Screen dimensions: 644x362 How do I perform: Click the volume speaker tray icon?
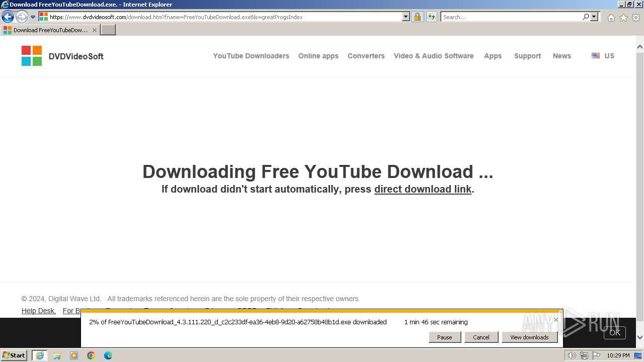tap(572, 355)
